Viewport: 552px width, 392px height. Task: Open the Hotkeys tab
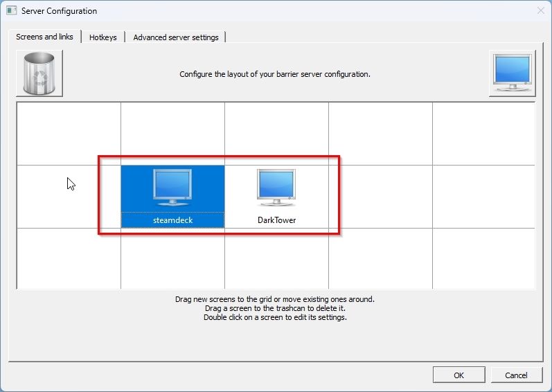(103, 37)
